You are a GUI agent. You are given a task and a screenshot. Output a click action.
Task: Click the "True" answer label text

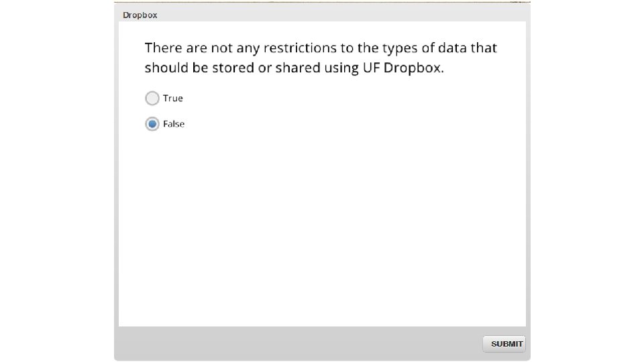click(x=172, y=99)
